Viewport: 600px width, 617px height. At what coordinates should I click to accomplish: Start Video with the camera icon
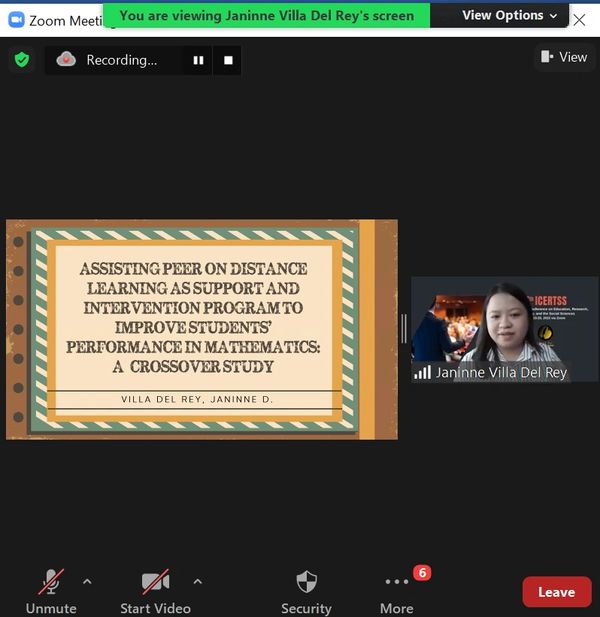tap(155, 589)
